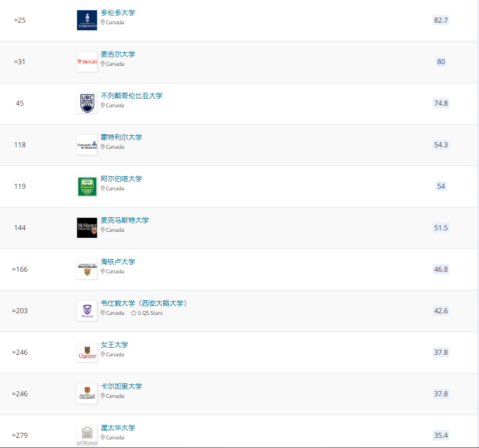
Task: Open the 渥太华大学 link
Action: tap(118, 428)
